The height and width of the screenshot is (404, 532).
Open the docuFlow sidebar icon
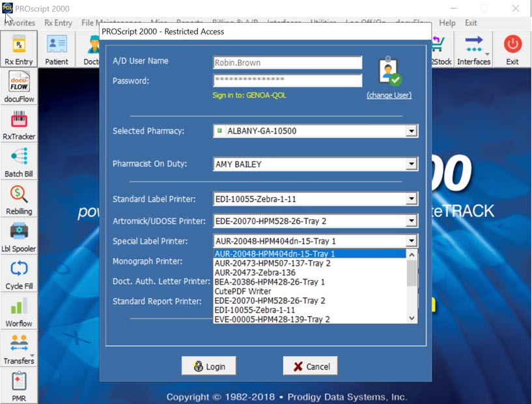19,87
